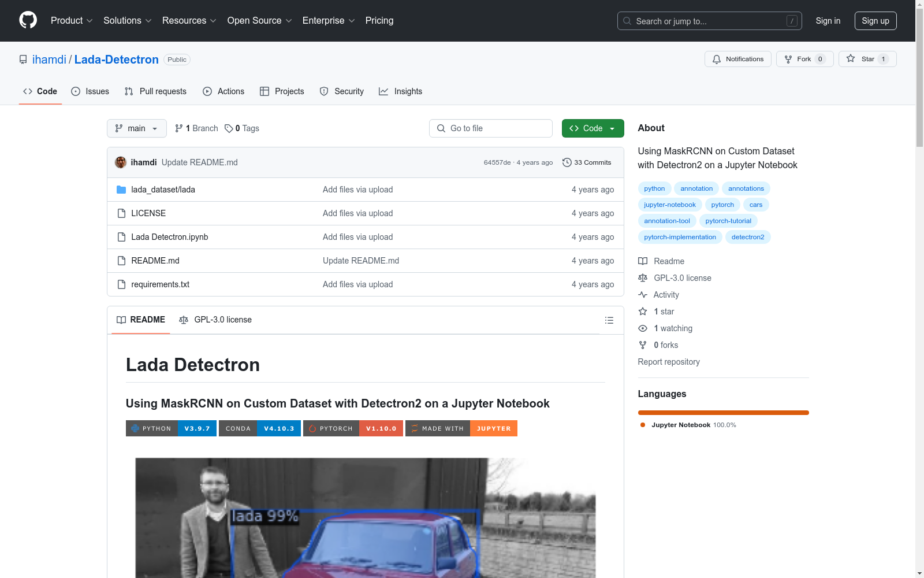Click the history clock icon beside 33 Commits

(x=567, y=162)
